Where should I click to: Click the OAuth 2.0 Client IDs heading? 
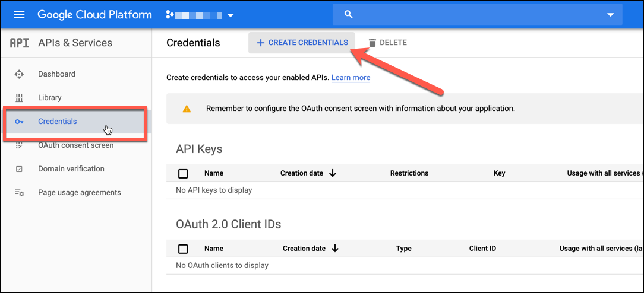tap(228, 225)
